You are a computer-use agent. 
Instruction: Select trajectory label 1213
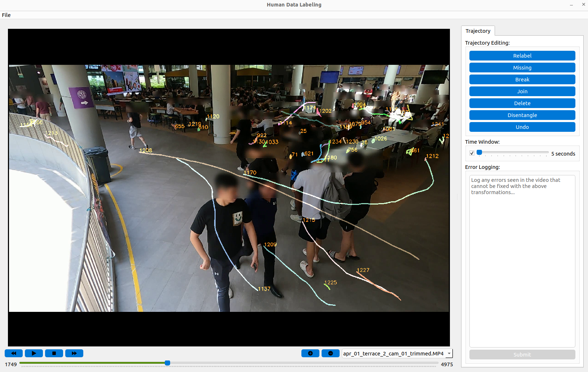point(52,133)
